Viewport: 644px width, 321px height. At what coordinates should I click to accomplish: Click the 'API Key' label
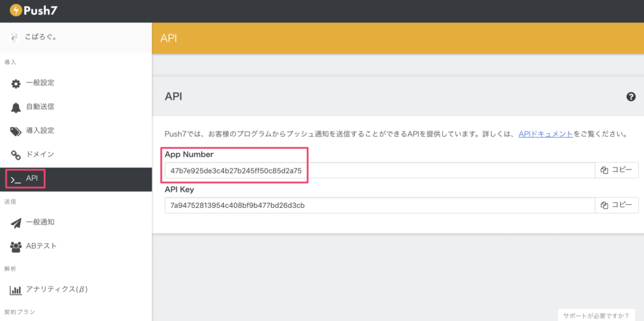click(x=179, y=190)
